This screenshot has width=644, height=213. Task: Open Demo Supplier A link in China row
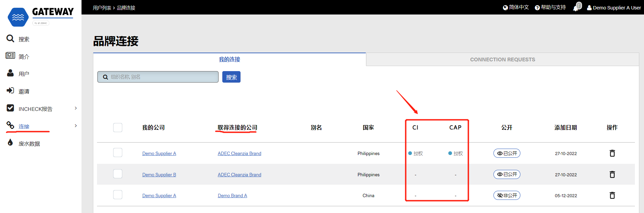tap(159, 196)
